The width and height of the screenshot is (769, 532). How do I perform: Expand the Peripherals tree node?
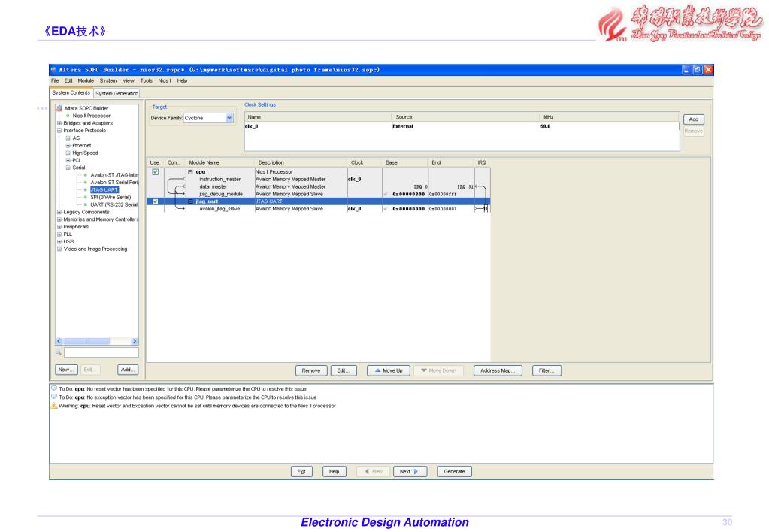(59, 227)
